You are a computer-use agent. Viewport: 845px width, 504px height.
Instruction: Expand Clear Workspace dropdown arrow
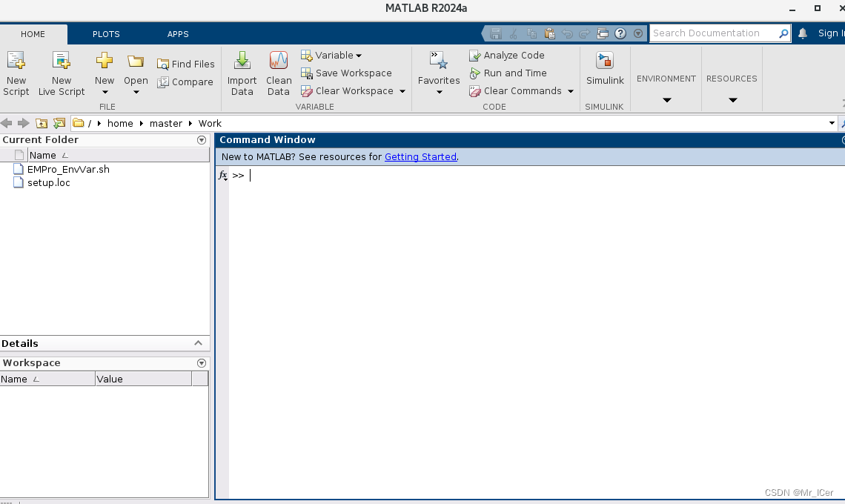pos(402,92)
